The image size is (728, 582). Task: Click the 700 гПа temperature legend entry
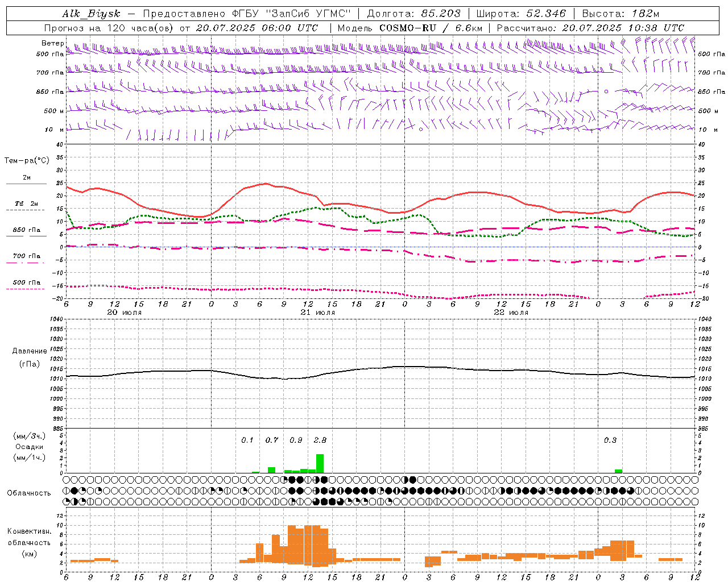[27, 256]
